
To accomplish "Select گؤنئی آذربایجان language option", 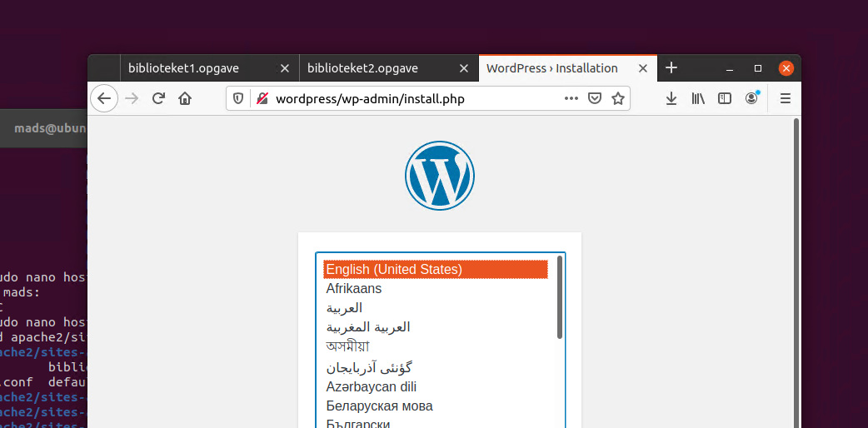I will [x=436, y=366].
